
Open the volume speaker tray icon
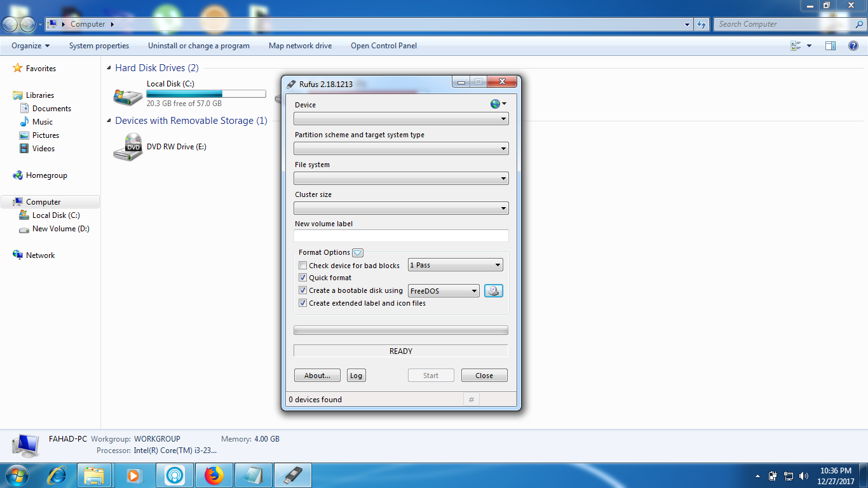click(x=804, y=476)
